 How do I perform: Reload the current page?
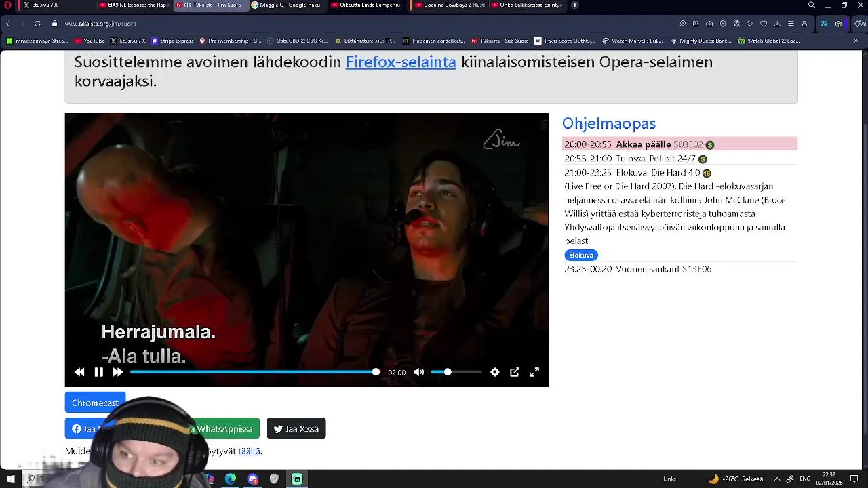point(37,24)
